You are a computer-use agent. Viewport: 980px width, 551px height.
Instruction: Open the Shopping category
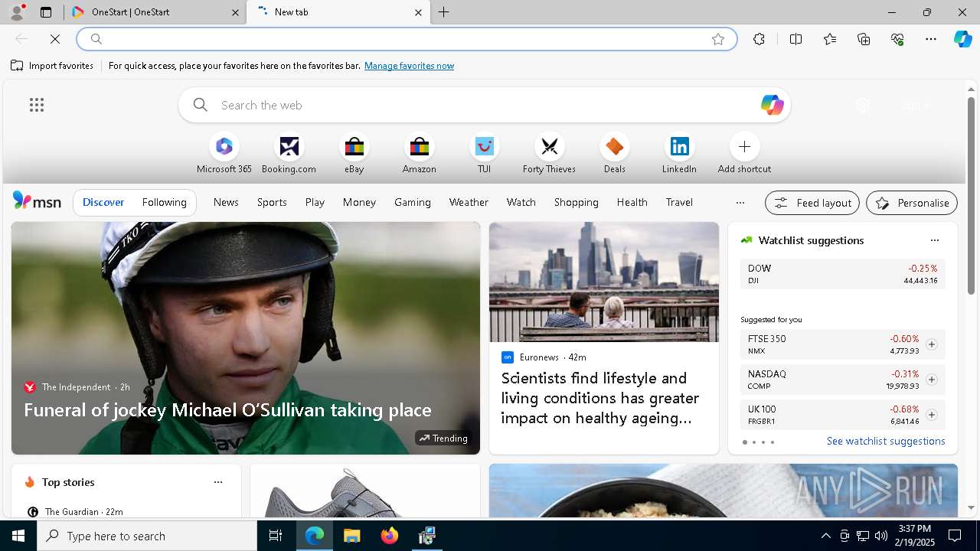click(x=576, y=202)
